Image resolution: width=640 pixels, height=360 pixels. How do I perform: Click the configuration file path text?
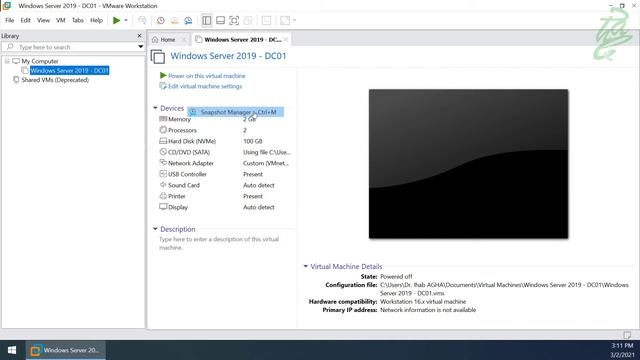pos(504,289)
